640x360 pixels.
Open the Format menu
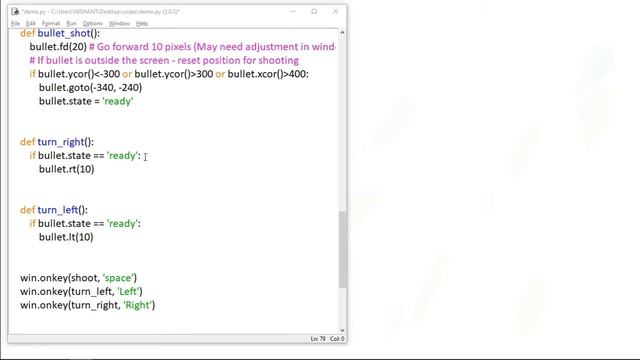[x=51, y=24]
